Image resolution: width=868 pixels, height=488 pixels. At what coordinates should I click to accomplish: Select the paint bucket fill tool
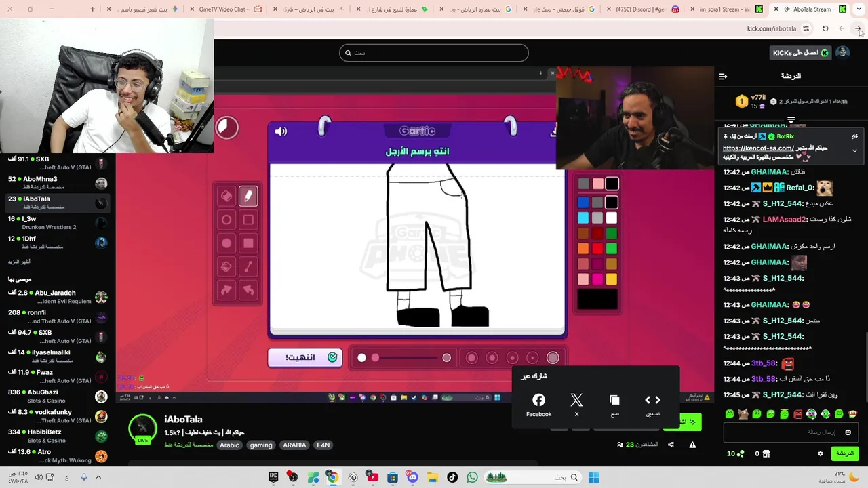pos(226,266)
